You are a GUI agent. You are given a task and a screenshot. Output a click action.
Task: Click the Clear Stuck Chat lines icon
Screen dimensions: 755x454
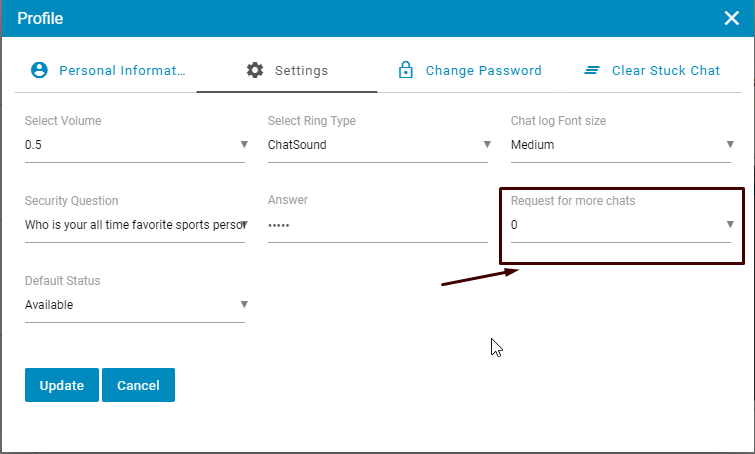click(592, 70)
